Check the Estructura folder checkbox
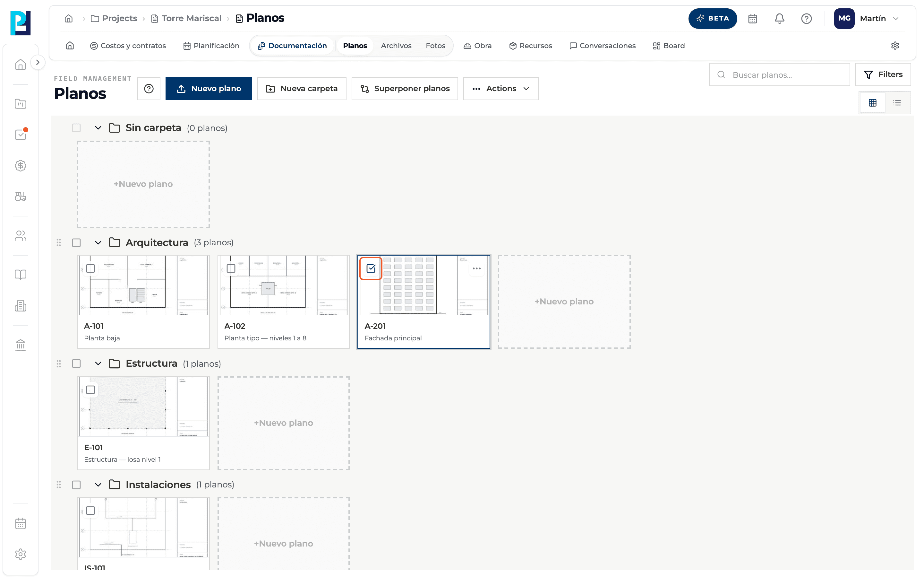Viewport: 924px width, 578px height. click(x=76, y=363)
